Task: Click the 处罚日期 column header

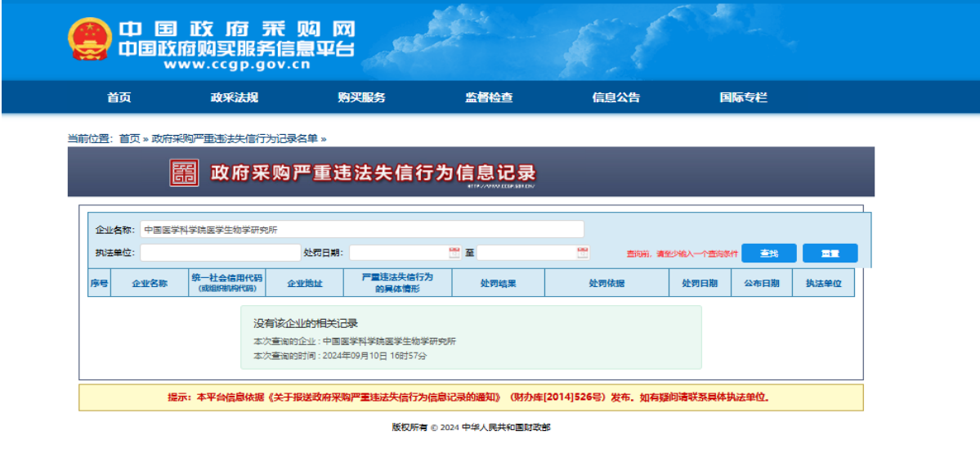Action: coord(700,283)
